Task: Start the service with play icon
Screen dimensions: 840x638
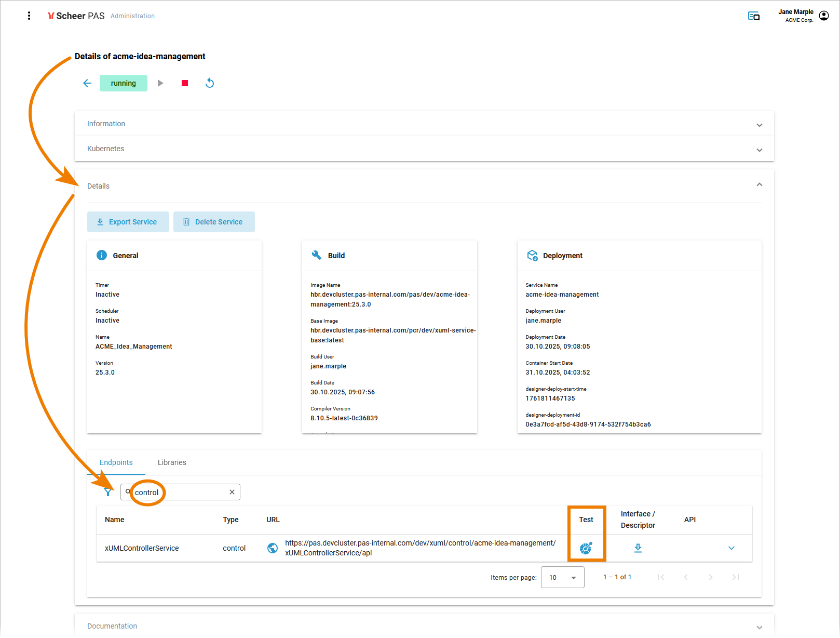Action: [x=160, y=83]
